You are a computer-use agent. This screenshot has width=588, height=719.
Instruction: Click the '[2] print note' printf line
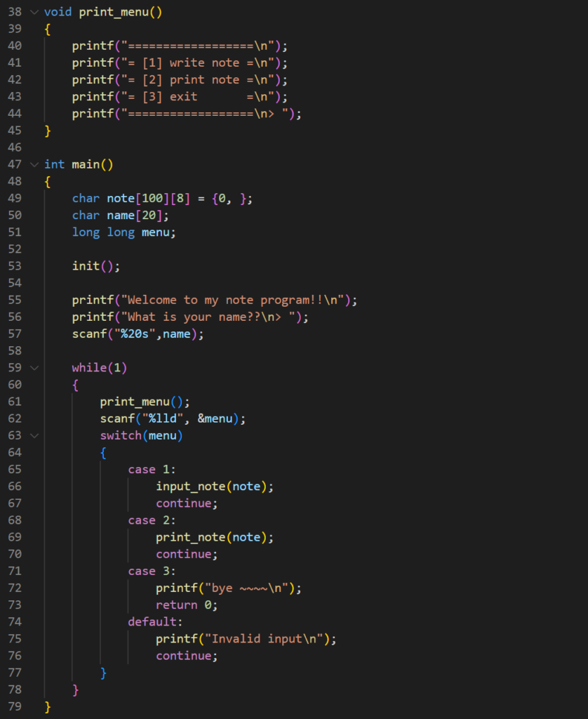click(x=180, y=80)
